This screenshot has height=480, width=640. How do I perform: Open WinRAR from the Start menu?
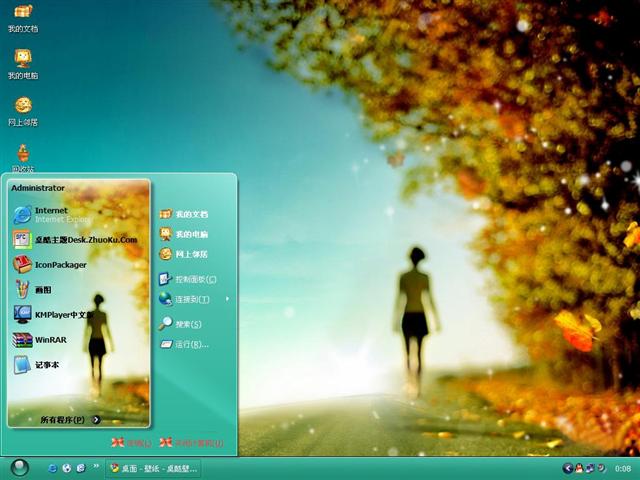pyautogui.click(x=40, y=340)
